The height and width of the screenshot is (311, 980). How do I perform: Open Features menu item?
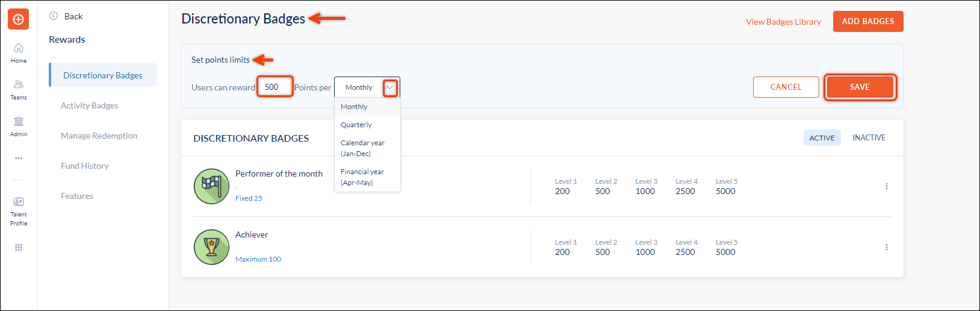[76, 196]
